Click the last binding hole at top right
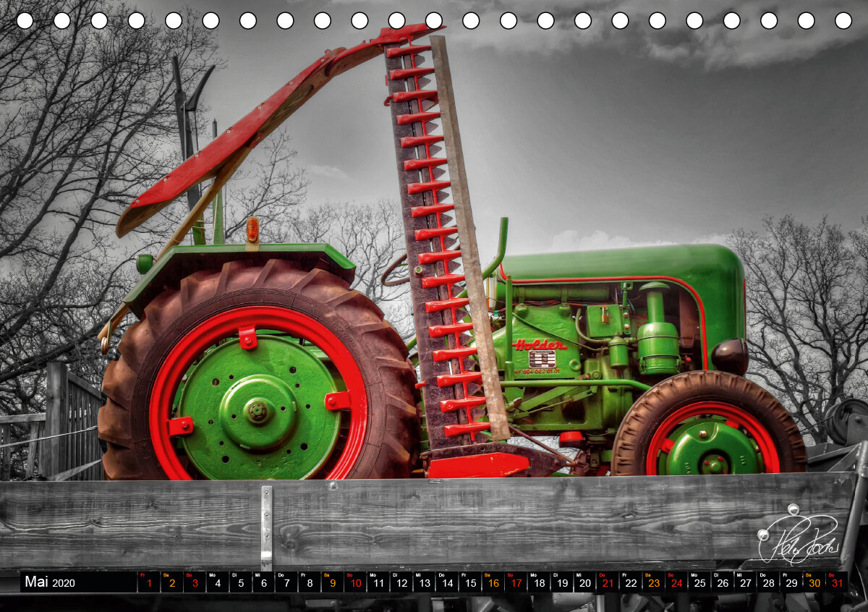 [x=843, y=20]
